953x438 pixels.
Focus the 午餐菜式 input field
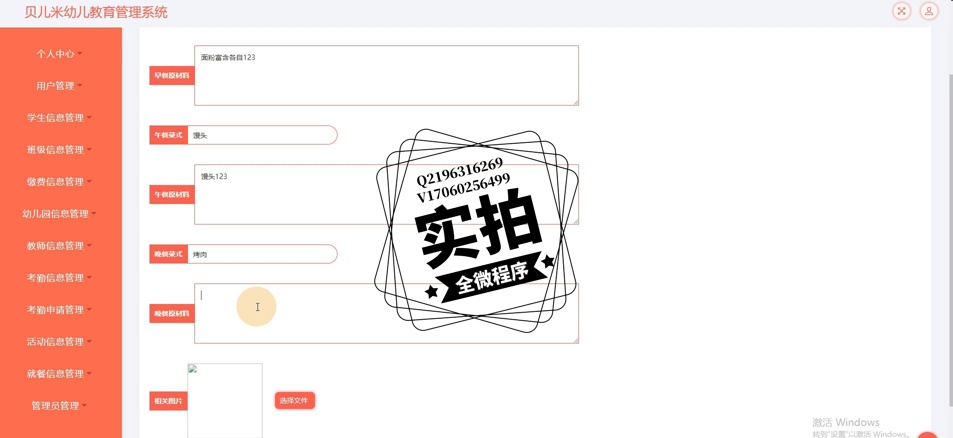point(262,135)
